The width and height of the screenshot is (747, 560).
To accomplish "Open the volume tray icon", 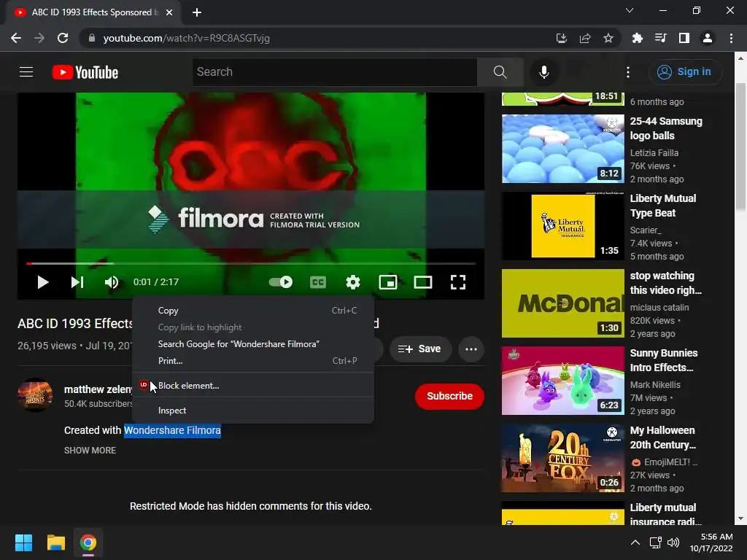I will 673,542.
